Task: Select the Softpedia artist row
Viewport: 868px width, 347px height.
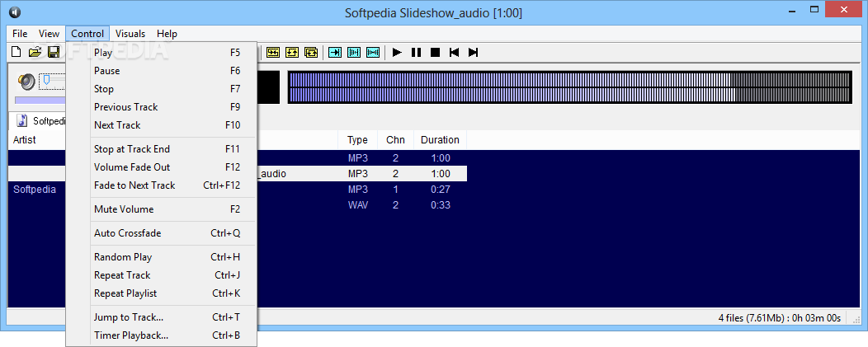Action: 35,190
